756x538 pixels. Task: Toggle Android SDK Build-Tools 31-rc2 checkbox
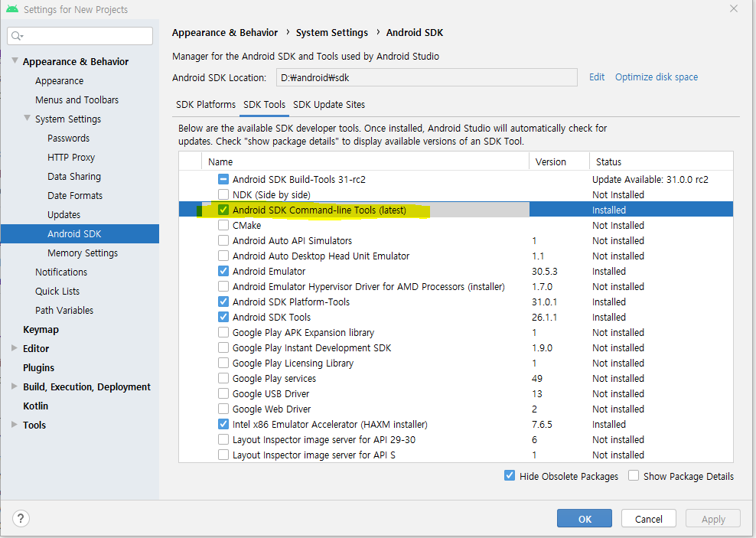(x=223, y=179)
